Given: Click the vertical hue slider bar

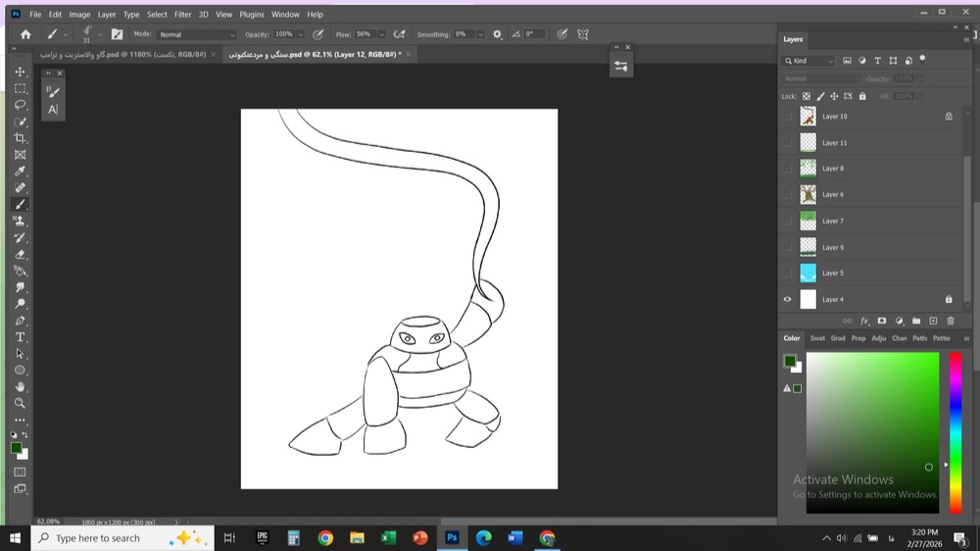Looking at the screenshot, I should [x=955, y=432].
